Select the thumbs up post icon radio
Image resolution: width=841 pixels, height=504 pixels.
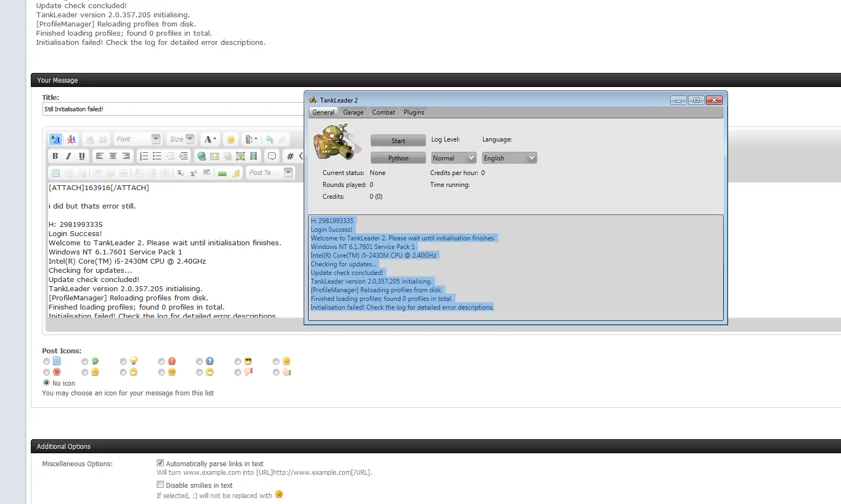point(276,372)
